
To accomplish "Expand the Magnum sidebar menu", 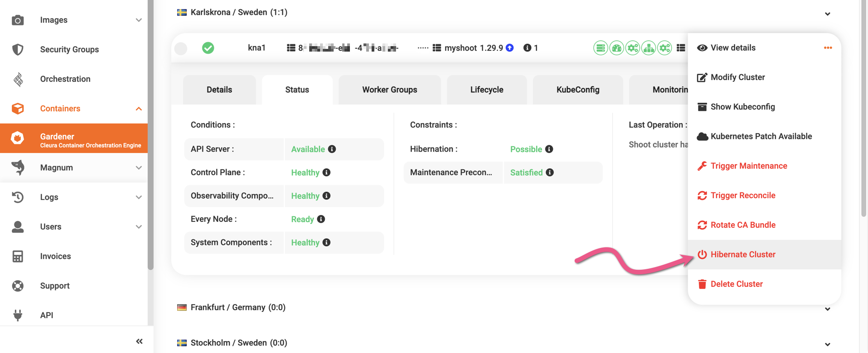I will pos(139,167).
